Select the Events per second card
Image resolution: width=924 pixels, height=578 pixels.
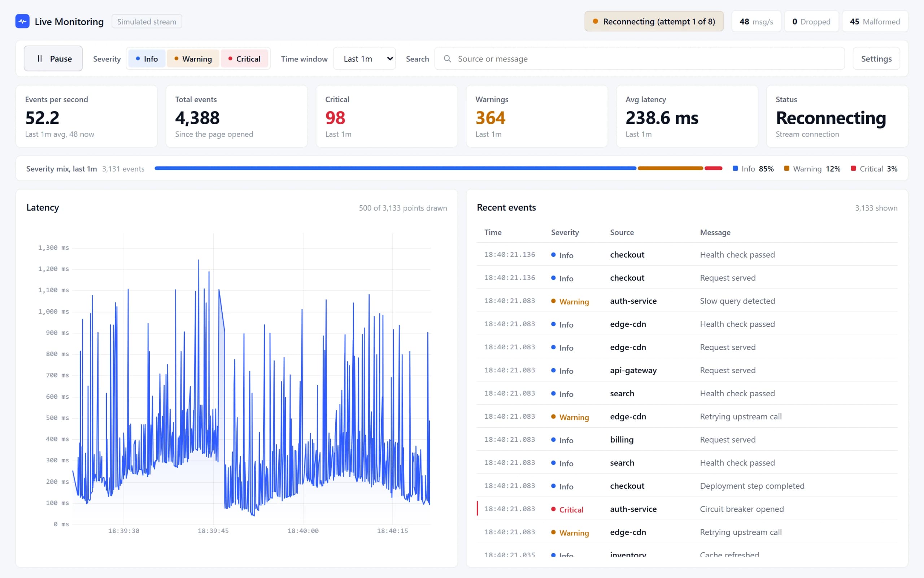pyautogui.click(x=87, y=116)
